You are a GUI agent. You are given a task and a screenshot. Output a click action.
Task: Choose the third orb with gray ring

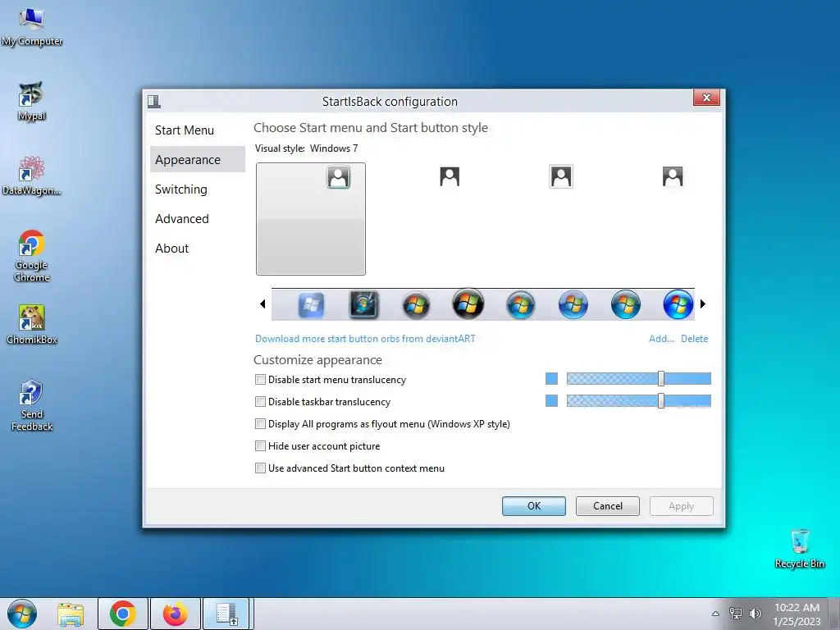pos(416,305)
